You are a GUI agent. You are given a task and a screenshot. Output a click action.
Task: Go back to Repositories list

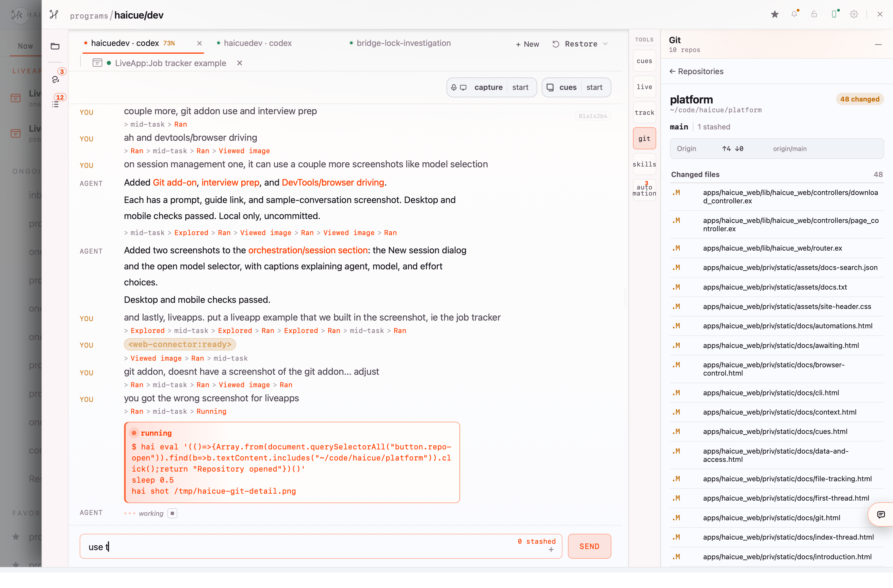tap(696, 71)
